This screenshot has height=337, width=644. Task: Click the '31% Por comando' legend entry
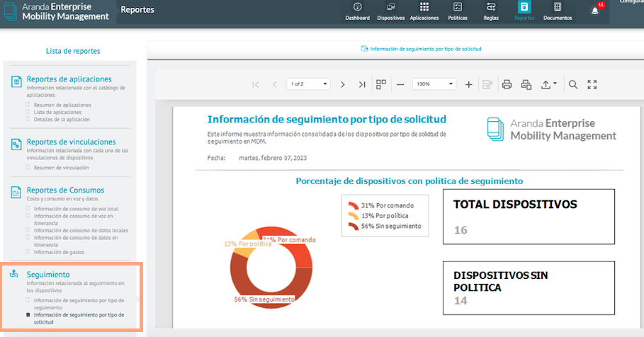[381, 205]
